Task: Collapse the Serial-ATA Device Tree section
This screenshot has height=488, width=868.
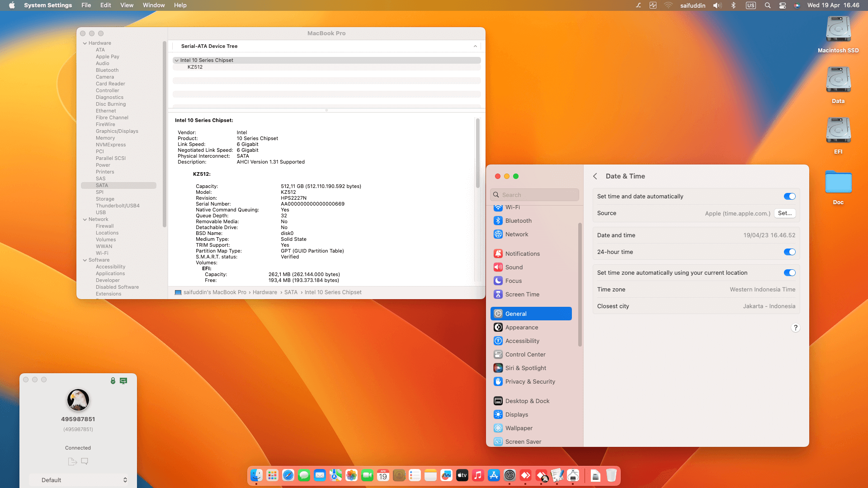Action: click(475, 46)
